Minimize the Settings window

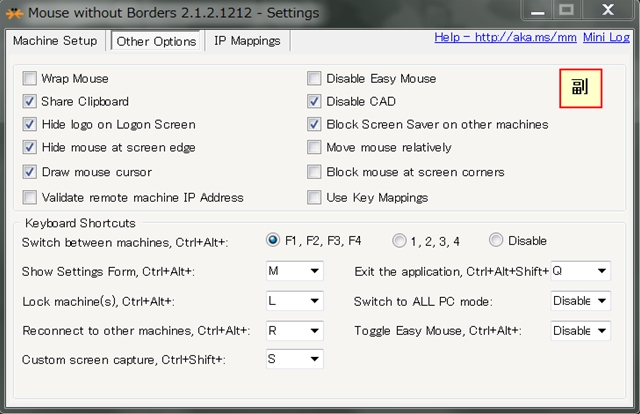(x=538, y=10)
